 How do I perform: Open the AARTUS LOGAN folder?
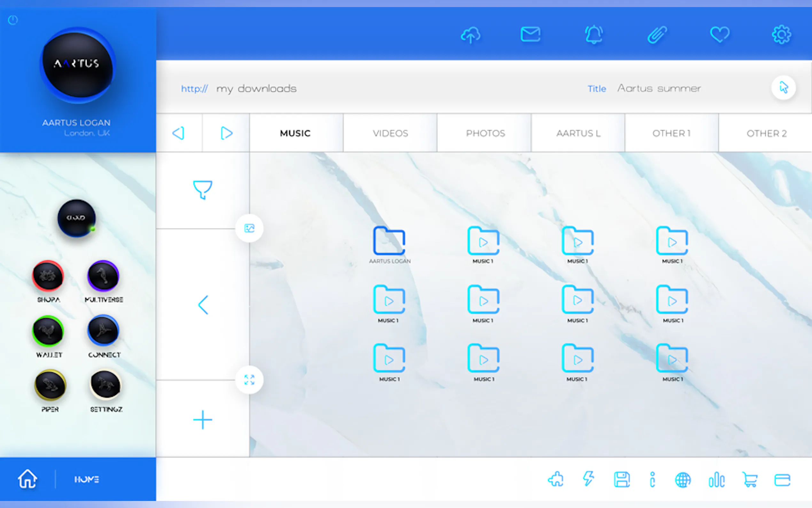389,245
